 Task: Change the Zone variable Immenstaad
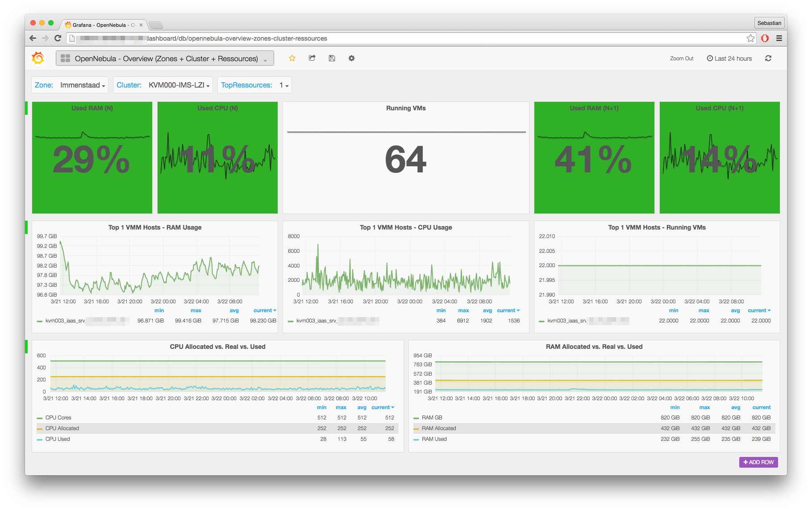pyautogui.click(x=83, y=85)
